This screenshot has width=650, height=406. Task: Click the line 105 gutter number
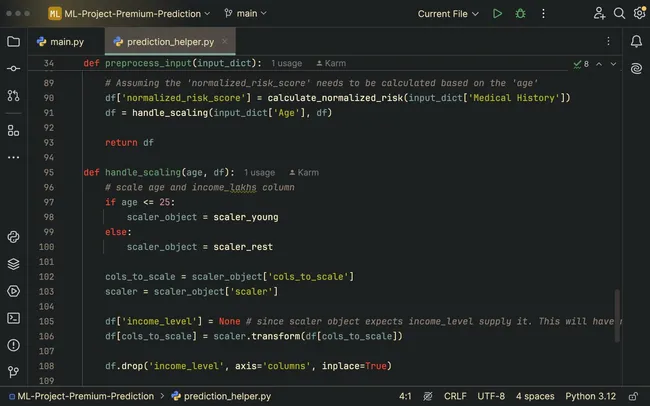pyautogui.click(x=46, y=321)
